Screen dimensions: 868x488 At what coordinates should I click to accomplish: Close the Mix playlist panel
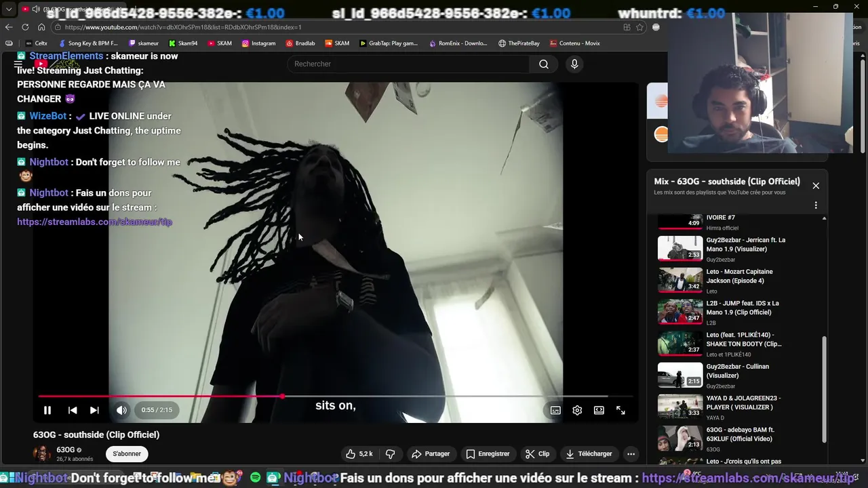(x=816, y=186)
